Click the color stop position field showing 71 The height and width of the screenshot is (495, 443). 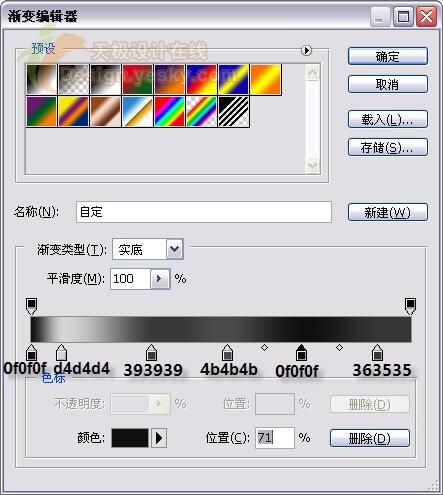click(275, 438)
